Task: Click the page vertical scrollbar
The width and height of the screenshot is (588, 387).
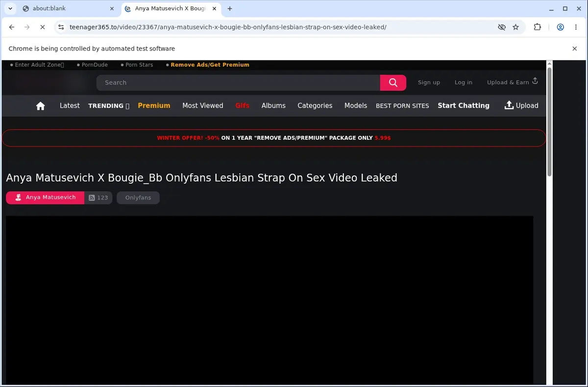Action: click(549, 122)
